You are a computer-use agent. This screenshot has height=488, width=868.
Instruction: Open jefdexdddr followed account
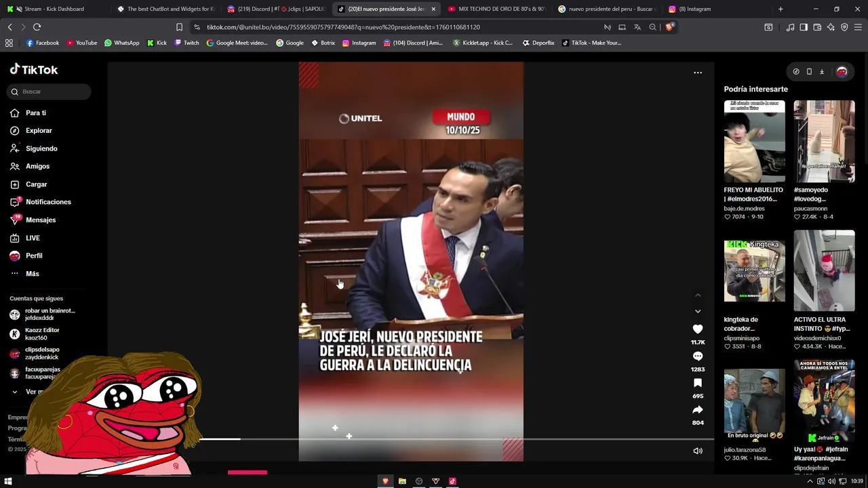(x=42, y=314)
